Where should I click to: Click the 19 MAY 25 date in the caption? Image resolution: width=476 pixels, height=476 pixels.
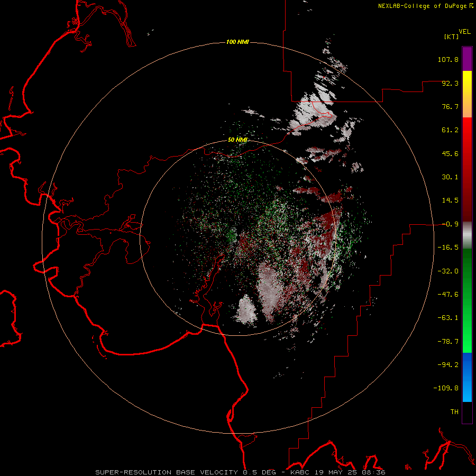336,472
